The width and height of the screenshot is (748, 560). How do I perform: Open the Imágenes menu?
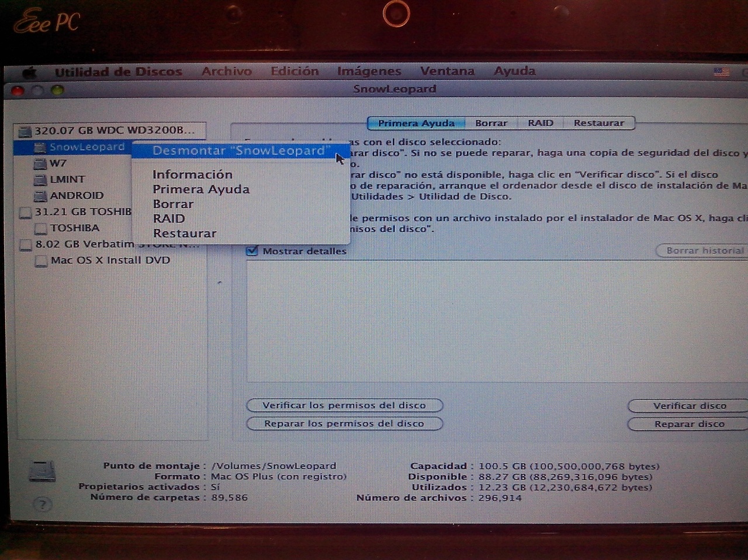tap(369, 71)
